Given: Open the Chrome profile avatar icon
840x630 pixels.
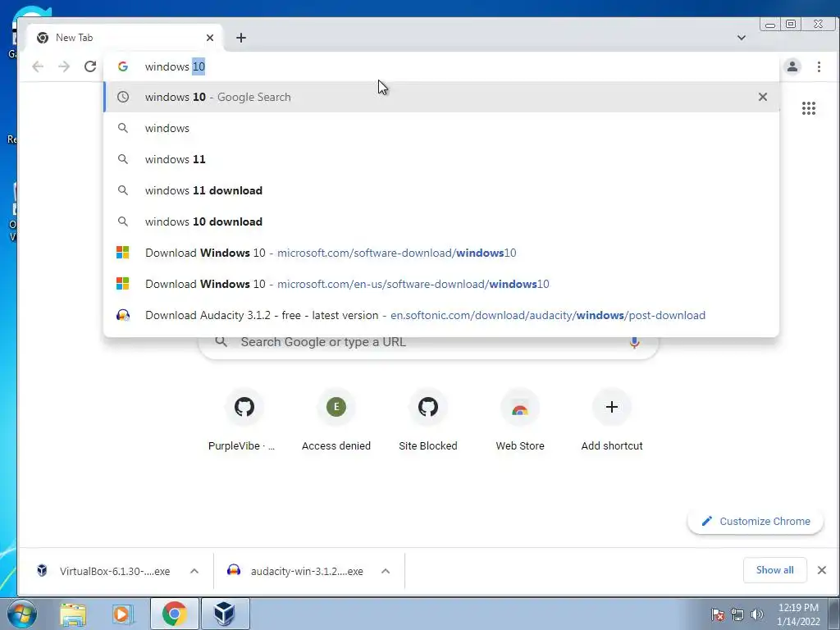Looking at the screenshot, I should tap(792, 66).
